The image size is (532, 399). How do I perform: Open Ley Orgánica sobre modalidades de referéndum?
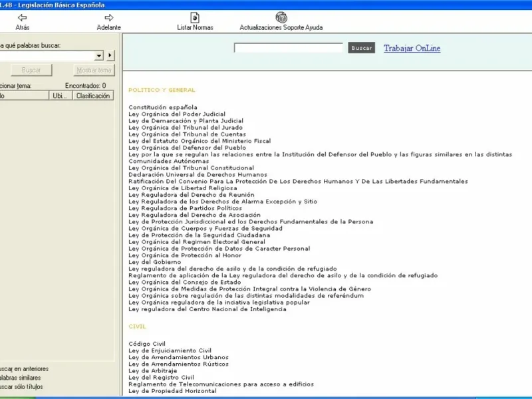tap(246, 296)
